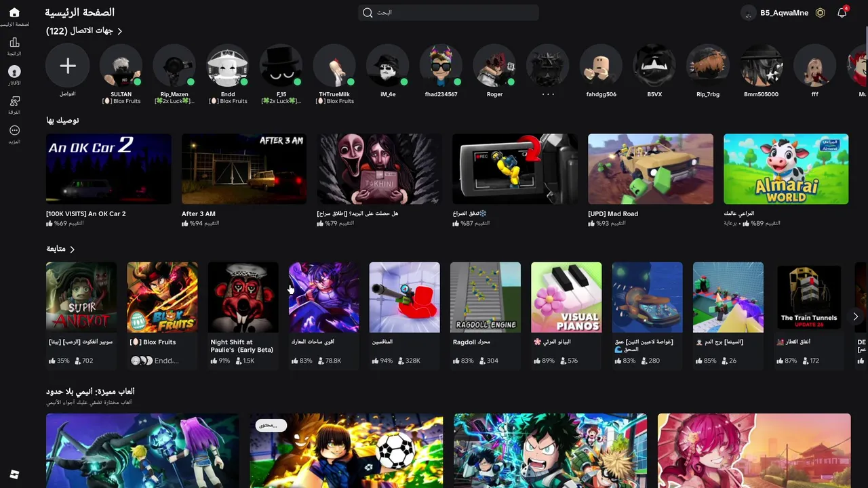Open friend Endd's avatar

tap(228, 66)
